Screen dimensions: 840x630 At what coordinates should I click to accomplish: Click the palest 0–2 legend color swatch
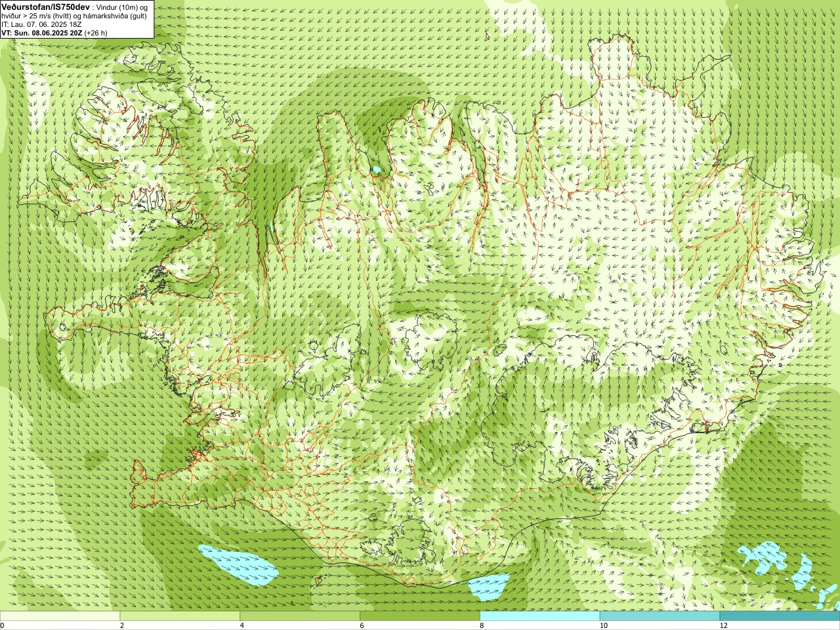pos(60,616)
